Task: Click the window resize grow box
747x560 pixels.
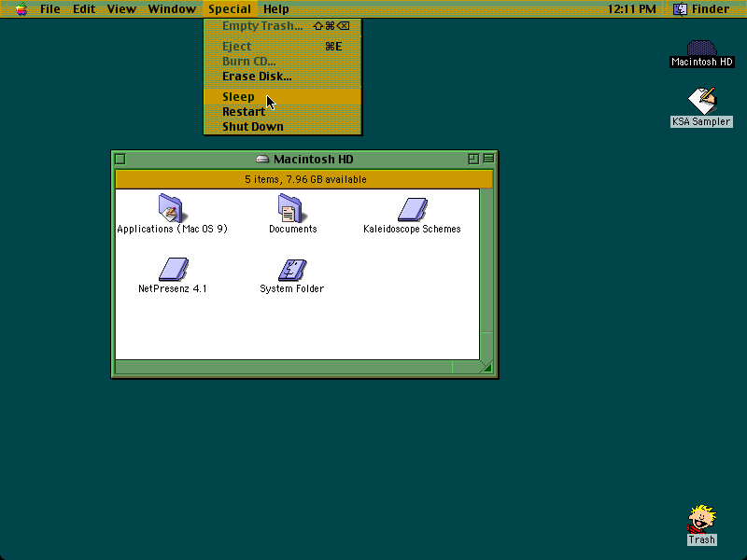Action: point(486,367)
